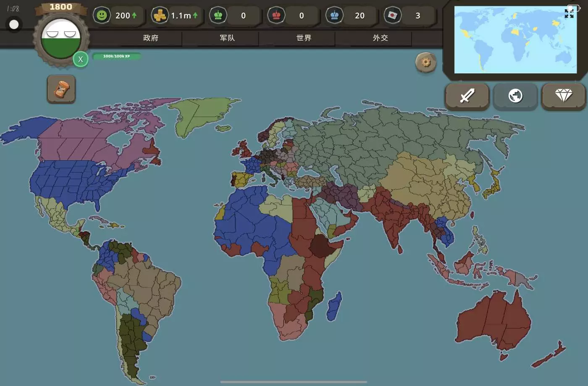Open the diamond resources map mode
This screenshot has width=588, height=386.
pos(563,96)
